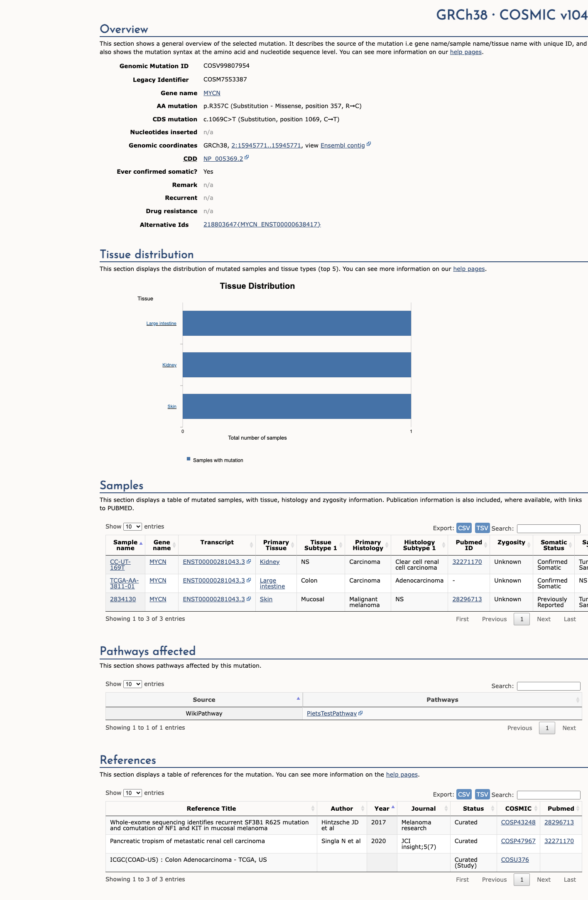
Task: Export Samples table as CSV
Action: (464, 528)
